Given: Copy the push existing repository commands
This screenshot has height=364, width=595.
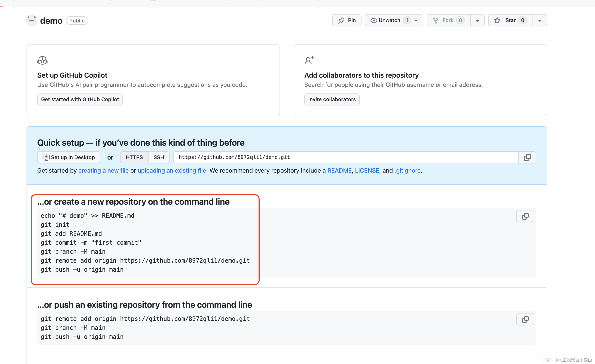Looking at the screenshot, I should click(x=525, y=319).
